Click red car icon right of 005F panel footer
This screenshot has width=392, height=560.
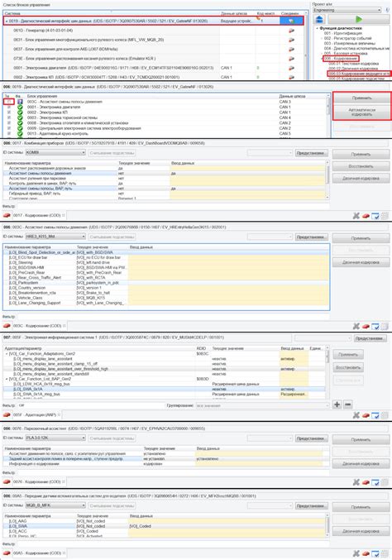tap(366, 415)
